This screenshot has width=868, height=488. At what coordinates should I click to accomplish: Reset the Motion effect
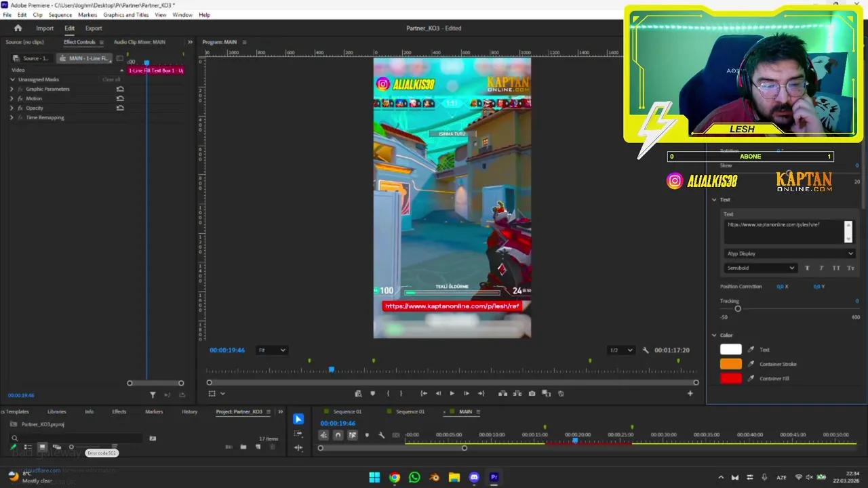tap(120, 98)
